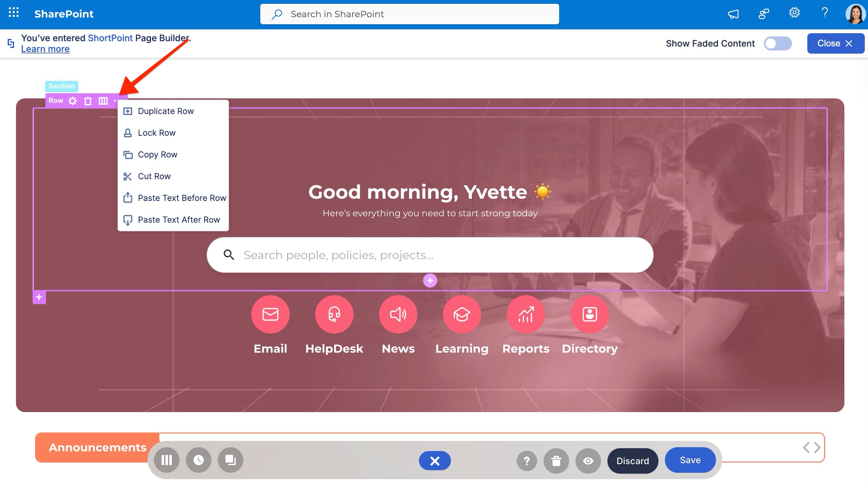Click the Row columns layout icon
This screenshot has height=483, width=868.
(x=103, y=101)
